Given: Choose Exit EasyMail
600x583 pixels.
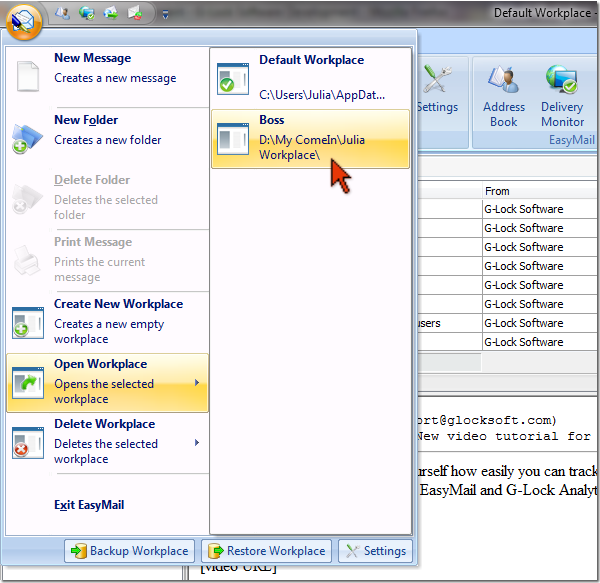Looking at the screenshot, I should point(89,505).
